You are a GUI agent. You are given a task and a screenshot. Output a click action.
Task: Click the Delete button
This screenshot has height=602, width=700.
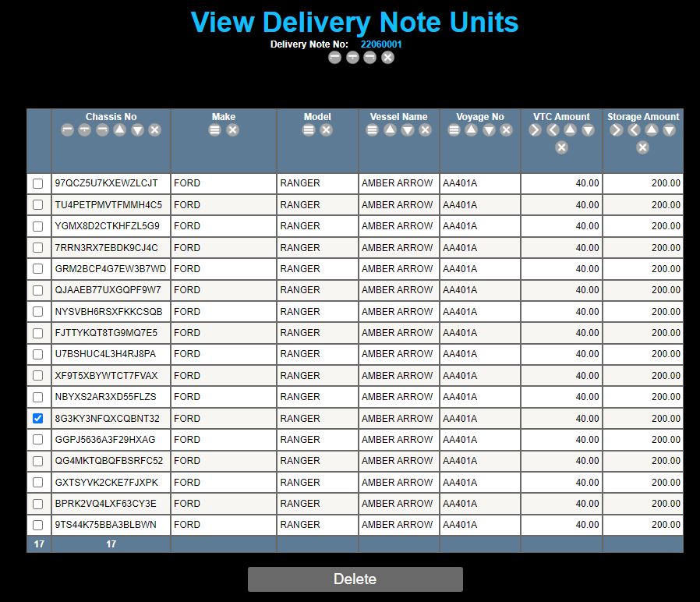[x=355, y=579]
